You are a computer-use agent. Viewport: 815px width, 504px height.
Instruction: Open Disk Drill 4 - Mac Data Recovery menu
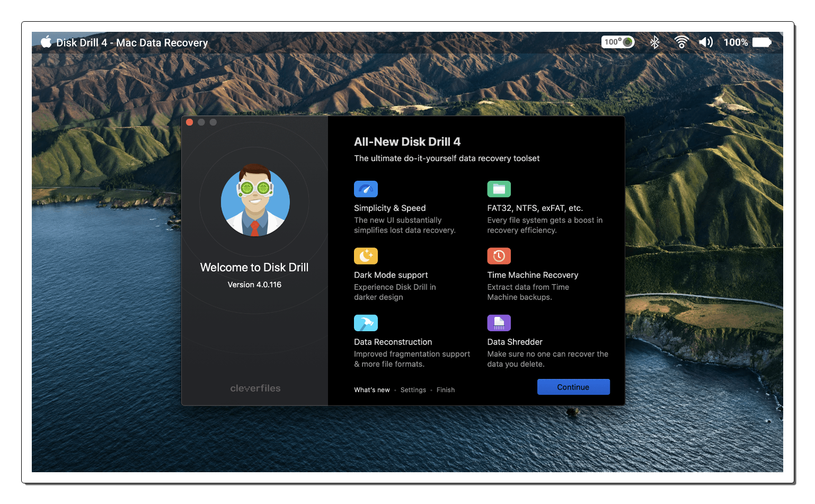click(132, 42)
